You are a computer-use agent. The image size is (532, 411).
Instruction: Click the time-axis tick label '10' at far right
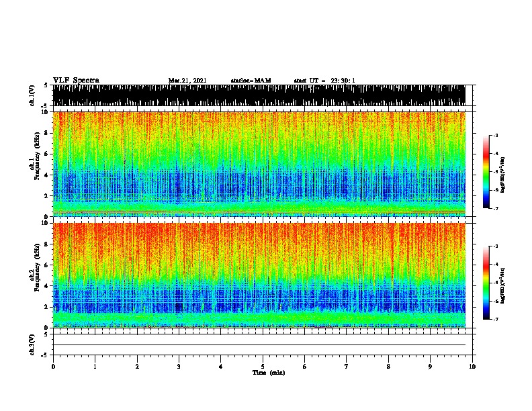472,367
